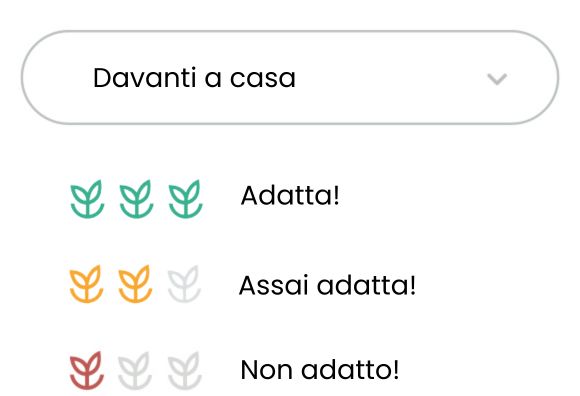Image resolution: width=580 pixels, height=396 pixels.
Task: Open the 'Davanti a casa' dropdown
Action: 290,78
